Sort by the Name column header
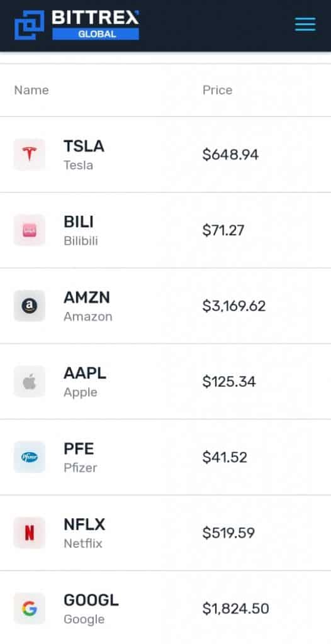Viewport: 331px width, 644px height. tap(31, 90)
